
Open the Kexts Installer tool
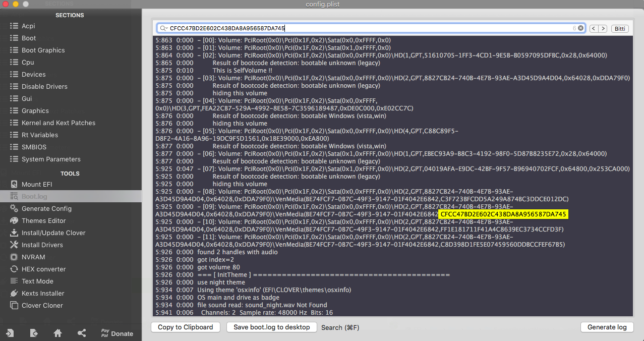coord(43,293)
